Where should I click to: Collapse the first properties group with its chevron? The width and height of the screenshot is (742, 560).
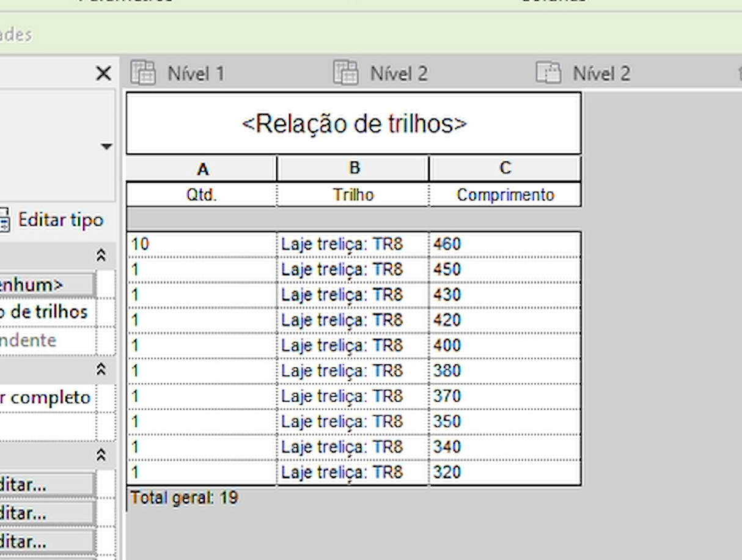click(101, 255)
